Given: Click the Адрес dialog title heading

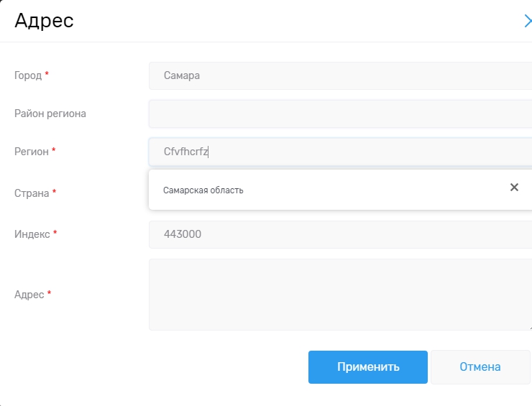Looking at the screenshot, I should (44, 21).
